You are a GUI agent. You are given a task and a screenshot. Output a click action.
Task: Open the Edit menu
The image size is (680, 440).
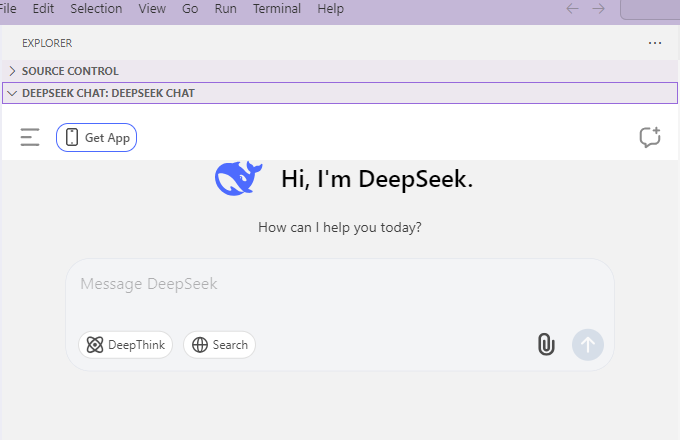click(x=43, y=9)
